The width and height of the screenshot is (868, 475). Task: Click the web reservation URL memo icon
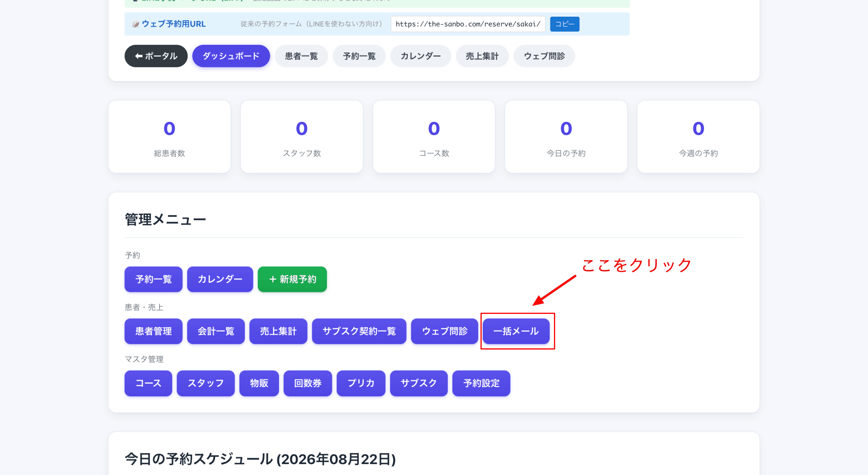(x=136, y=24)
